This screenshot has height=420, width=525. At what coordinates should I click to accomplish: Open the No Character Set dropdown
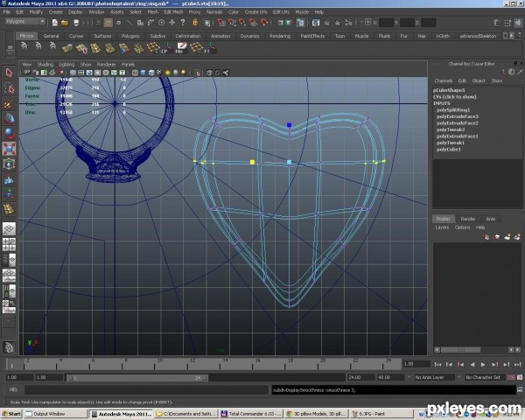pyautogui.click(x=486, y=377)
